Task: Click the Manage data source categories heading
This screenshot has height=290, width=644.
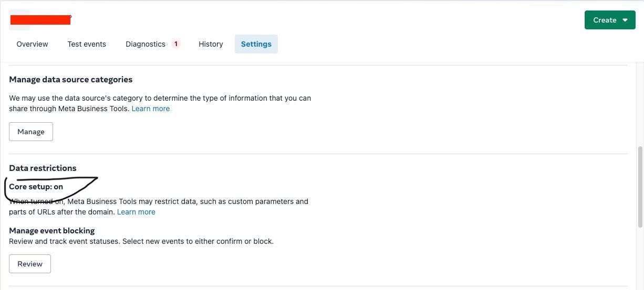Action: (x=70, y=80)
